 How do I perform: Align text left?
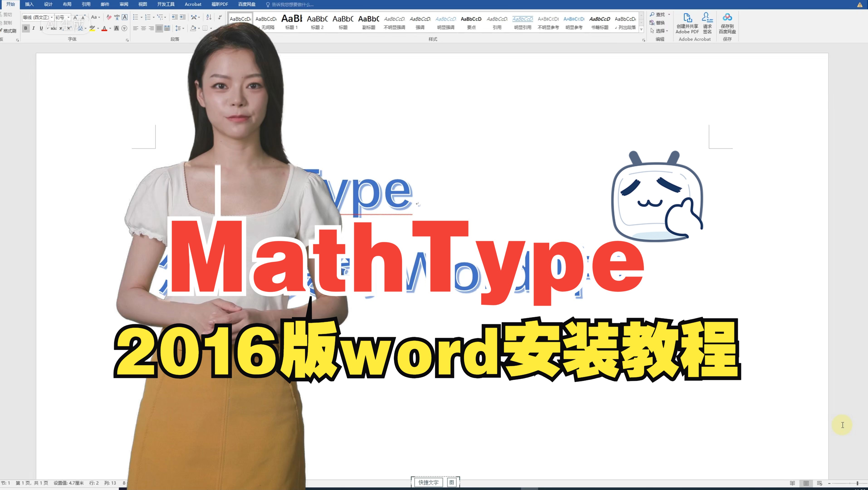(x=135, y=28)
